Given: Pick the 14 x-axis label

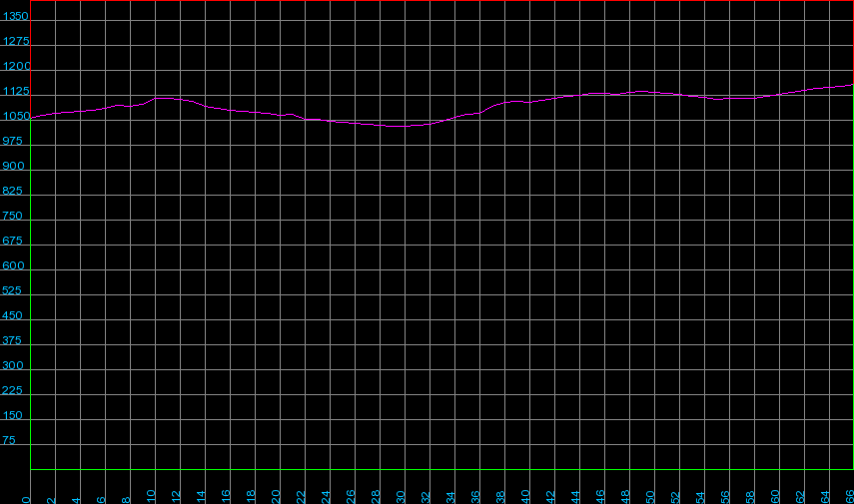Looking at the screenshot, I should (x=201, y=497).
